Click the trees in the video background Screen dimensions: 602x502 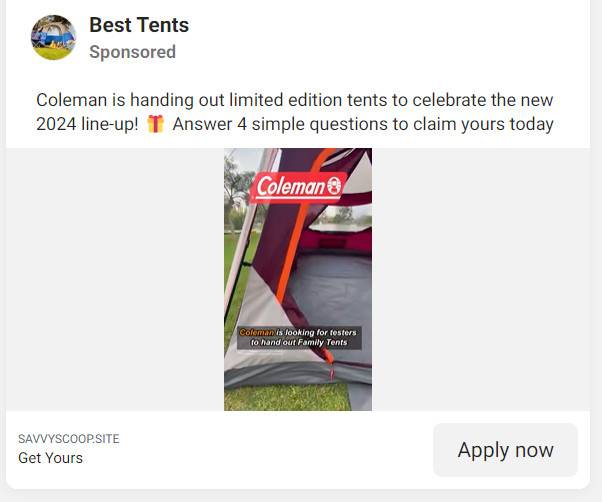click(238, 185)
